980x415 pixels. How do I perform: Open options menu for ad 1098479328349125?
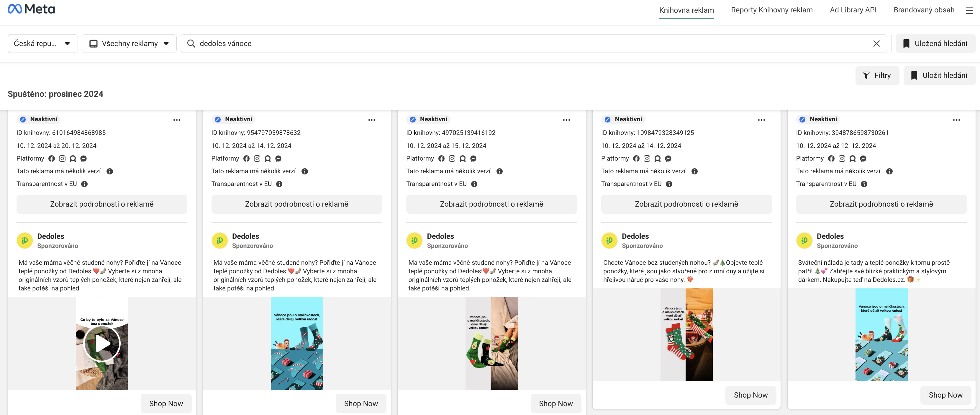761,120
